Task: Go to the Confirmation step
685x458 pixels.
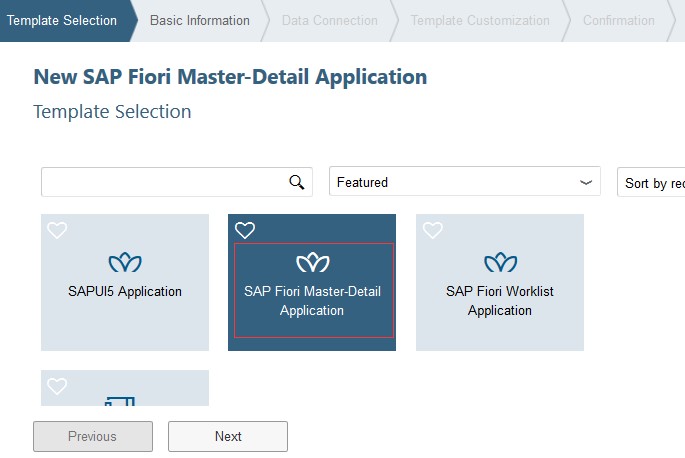Action: point(619,21)
